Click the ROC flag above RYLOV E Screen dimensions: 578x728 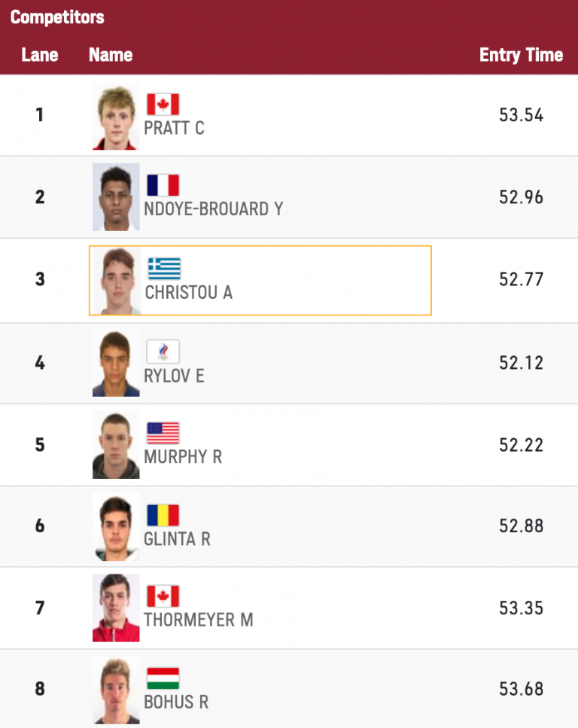pyautogui.click(x=163, y=351)
